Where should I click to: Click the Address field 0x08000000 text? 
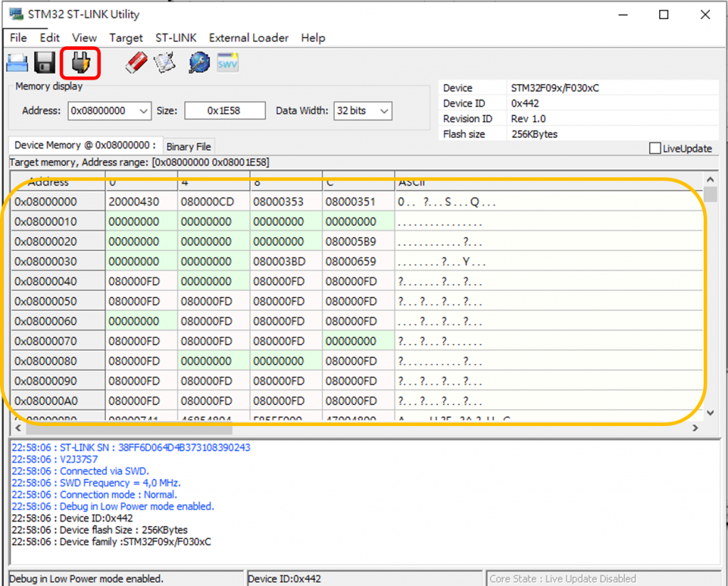click(98, 111)
